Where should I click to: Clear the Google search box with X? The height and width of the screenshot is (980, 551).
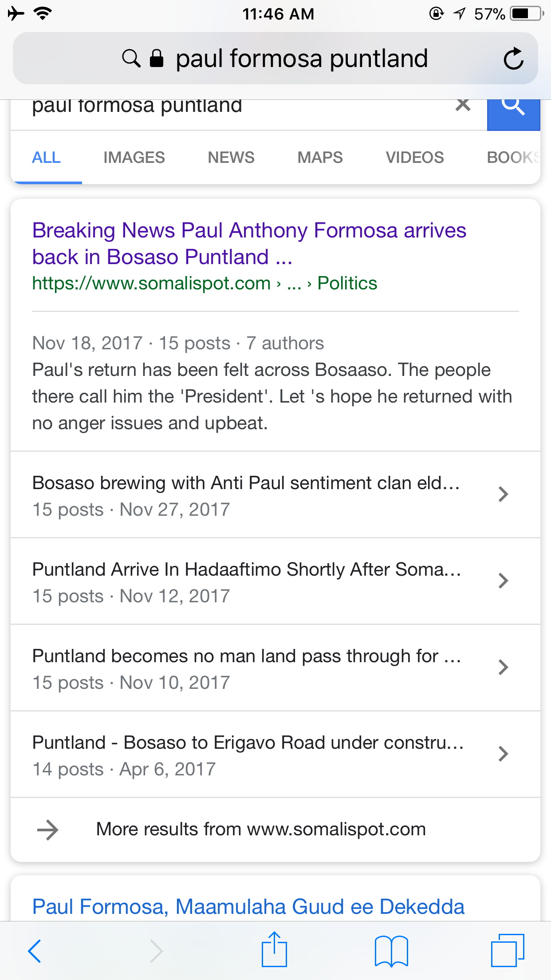pyautogui.click(x=463, y=105)
